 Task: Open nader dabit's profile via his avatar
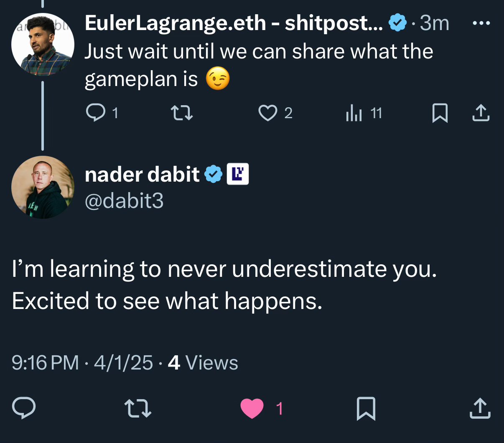point(42,187)
